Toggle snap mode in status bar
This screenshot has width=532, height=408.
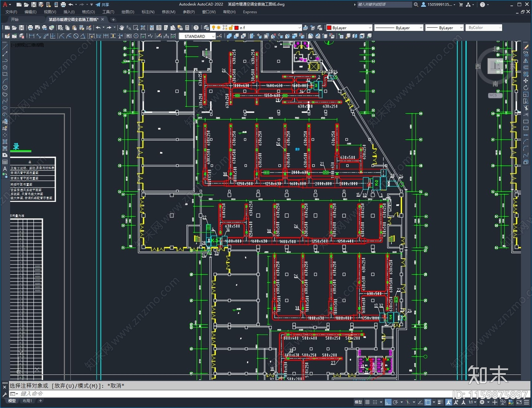click(375, 402)
